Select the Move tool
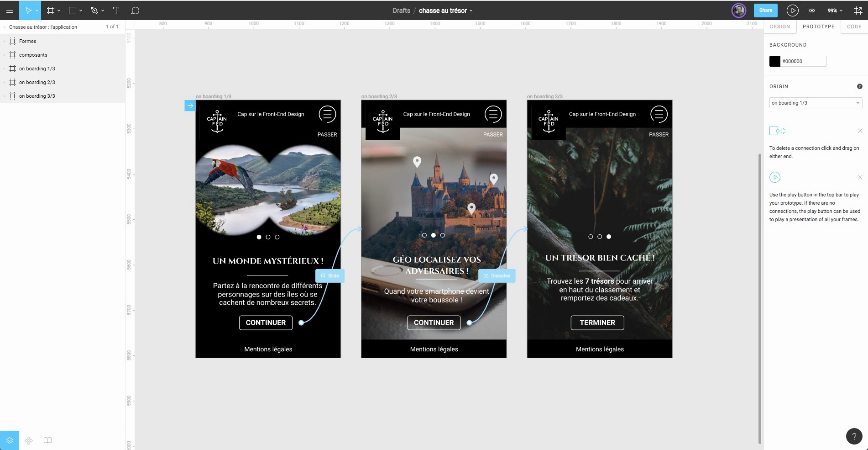The width and height of the screenshot is (868, 450). pos(28,10)
